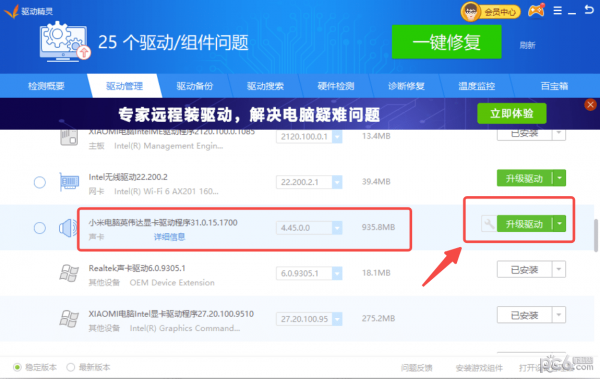
Task: Switch to the 温度监控 tab
Action: (477, 86)
